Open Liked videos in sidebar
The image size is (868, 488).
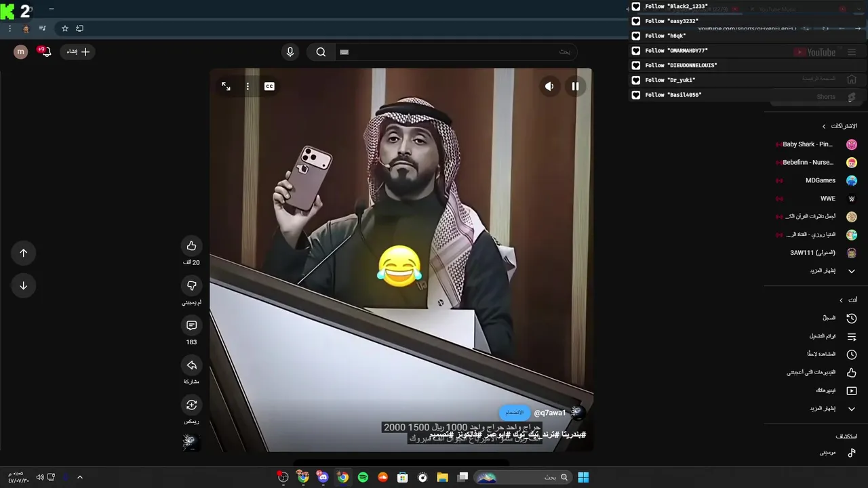821,372
